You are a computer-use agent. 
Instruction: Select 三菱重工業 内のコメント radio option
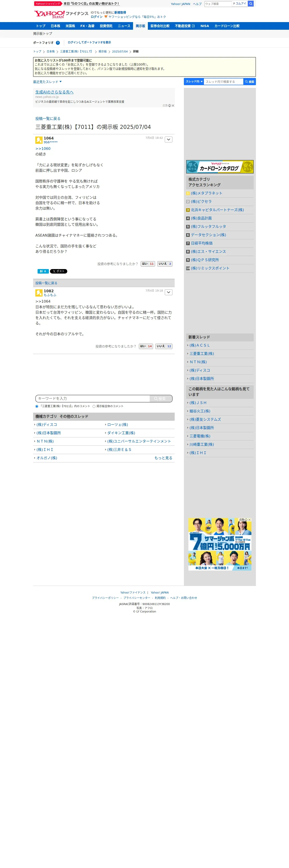tap(37, 406)
